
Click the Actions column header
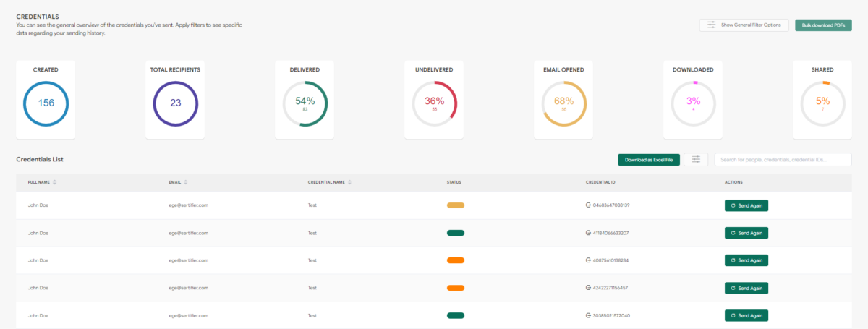(x=733, y=182)
